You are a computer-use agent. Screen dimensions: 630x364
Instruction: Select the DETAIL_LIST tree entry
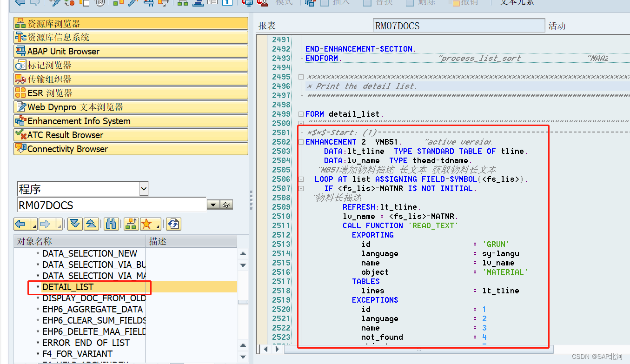pyautogui.click(x=68, y=287)
